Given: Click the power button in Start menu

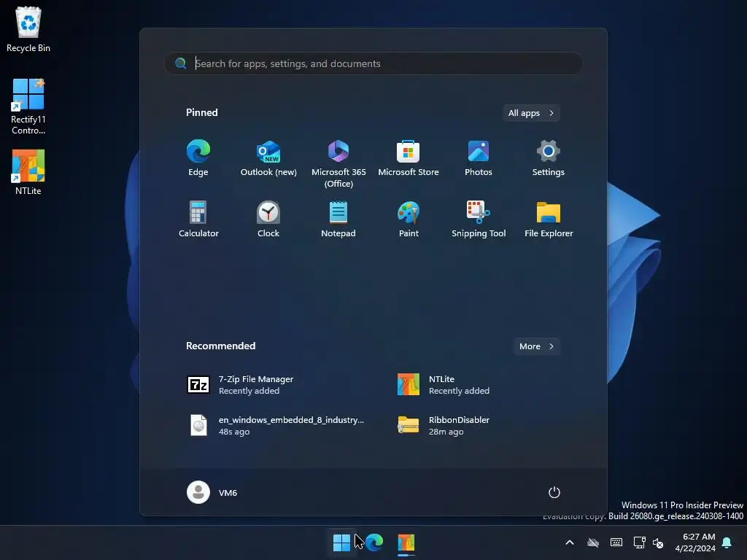Looking at the screenshot, I should click(x=554, y=492).
